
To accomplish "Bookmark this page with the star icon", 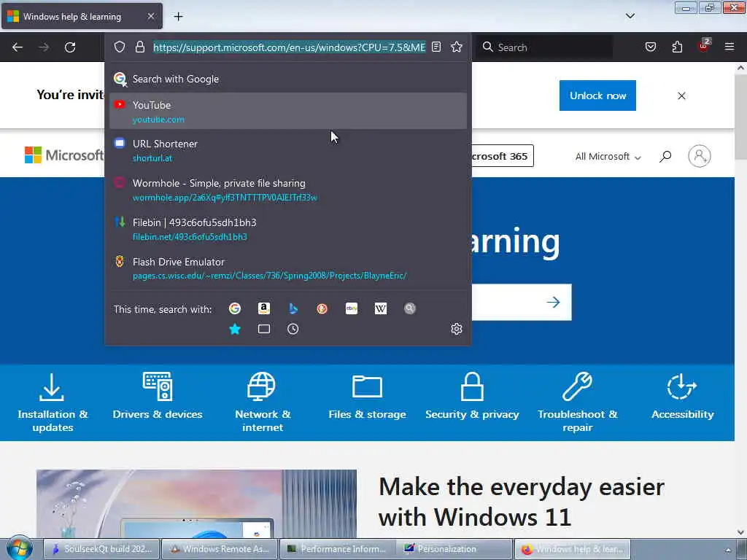I will point(457,47).
